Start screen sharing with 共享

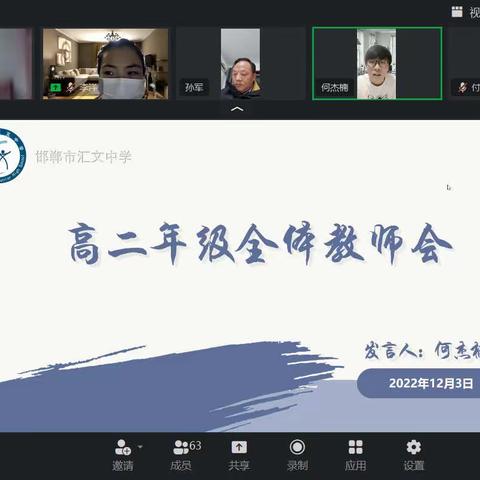point(239,455)
